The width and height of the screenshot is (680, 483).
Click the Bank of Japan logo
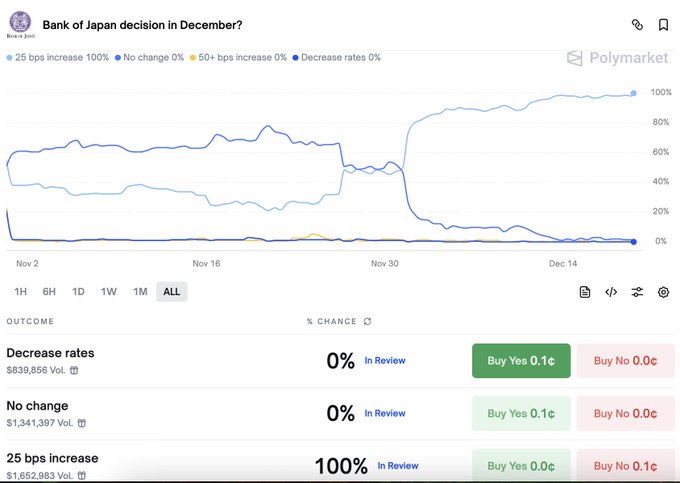[x=19, y=24]
